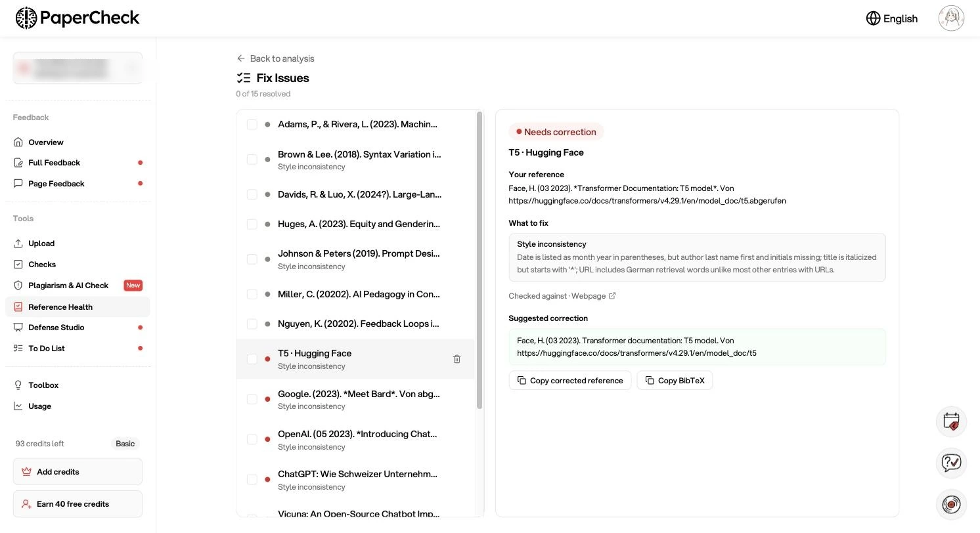This screenshot has height=533, width=980.
Task: Copy corrected reference
Action: (570, 381)
